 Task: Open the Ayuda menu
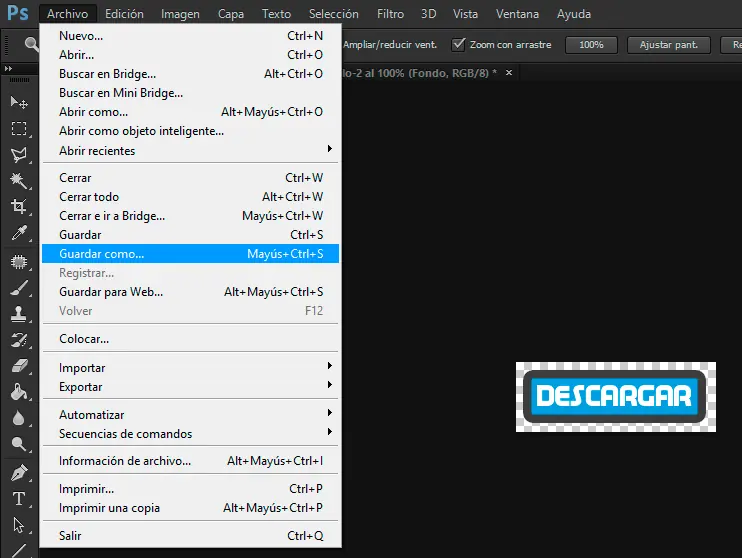point(574,14)
